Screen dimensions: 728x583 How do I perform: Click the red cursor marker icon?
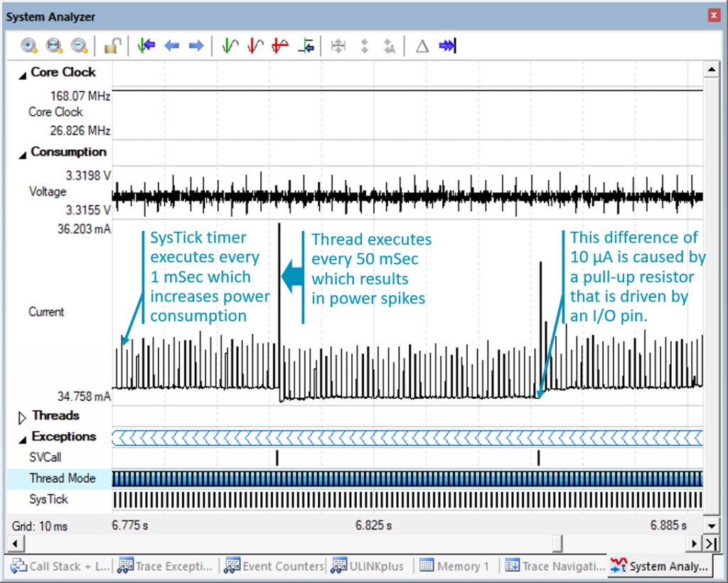pyautogui.click(x=255, y=46)
